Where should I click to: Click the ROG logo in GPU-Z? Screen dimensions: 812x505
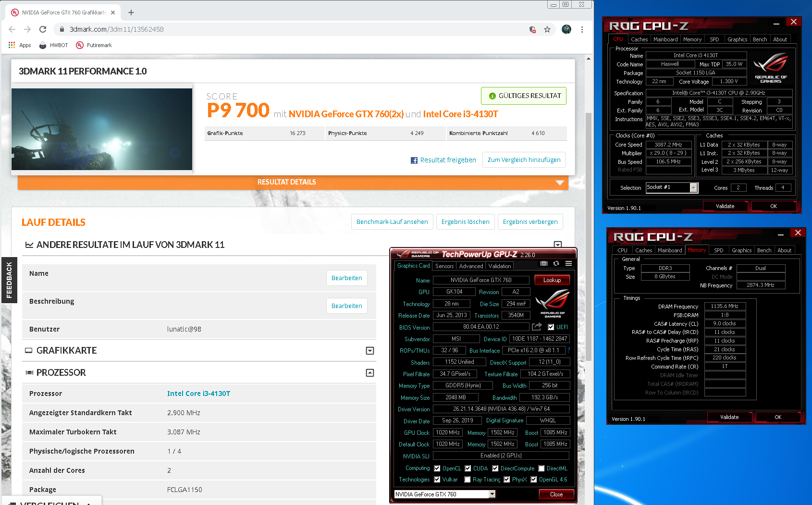tap(553, 303)
